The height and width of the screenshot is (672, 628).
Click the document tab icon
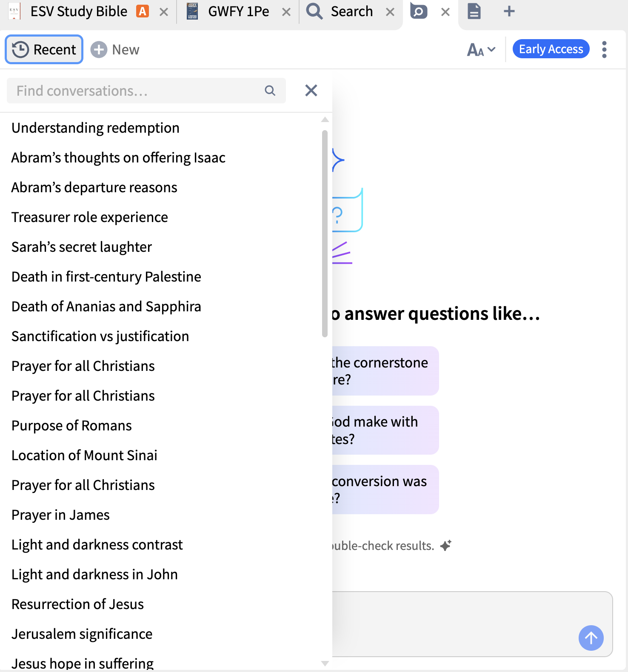[x=474, y=11]
